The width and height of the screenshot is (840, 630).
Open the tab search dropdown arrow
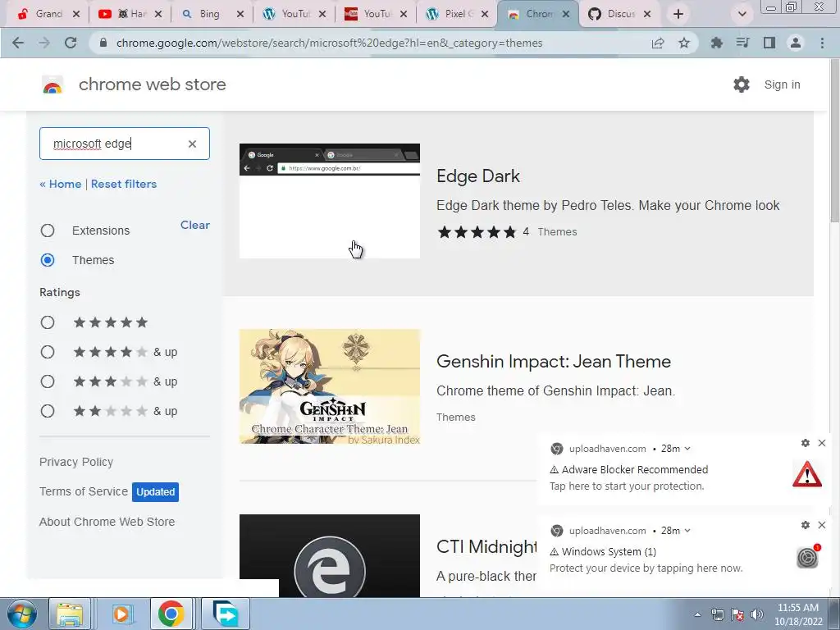click(742, 14)
